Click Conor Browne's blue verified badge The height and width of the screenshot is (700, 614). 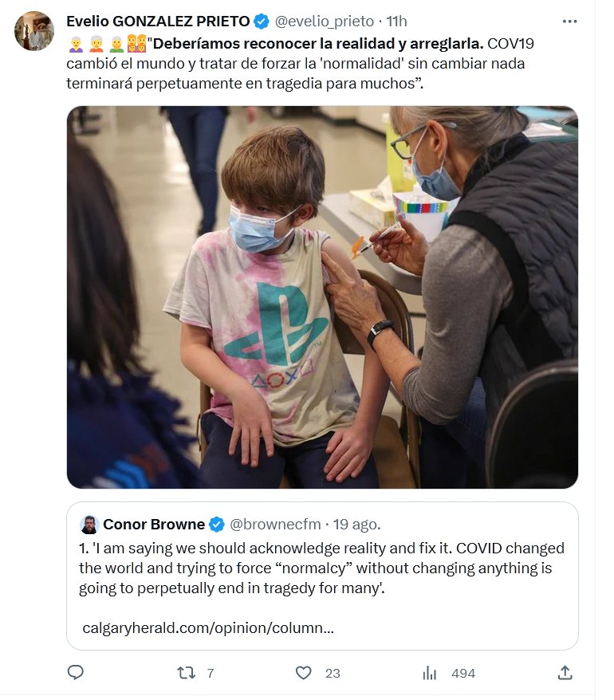(x=216, y=525)
